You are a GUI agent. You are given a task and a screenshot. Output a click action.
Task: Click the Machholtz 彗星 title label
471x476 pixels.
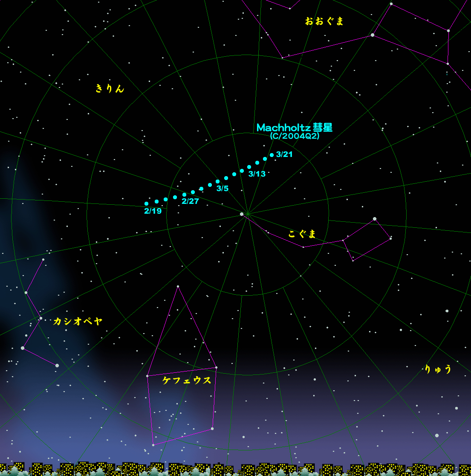(x=295, y=128)
